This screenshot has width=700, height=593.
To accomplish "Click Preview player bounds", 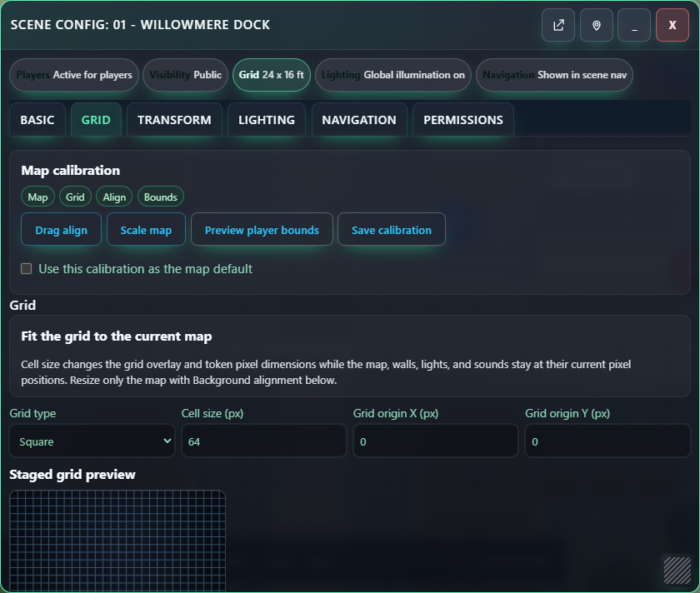I will 262,229.
